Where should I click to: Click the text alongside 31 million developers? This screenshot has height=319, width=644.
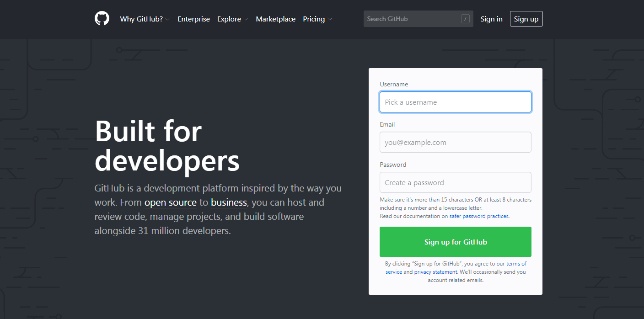click(x=162, y=230)
